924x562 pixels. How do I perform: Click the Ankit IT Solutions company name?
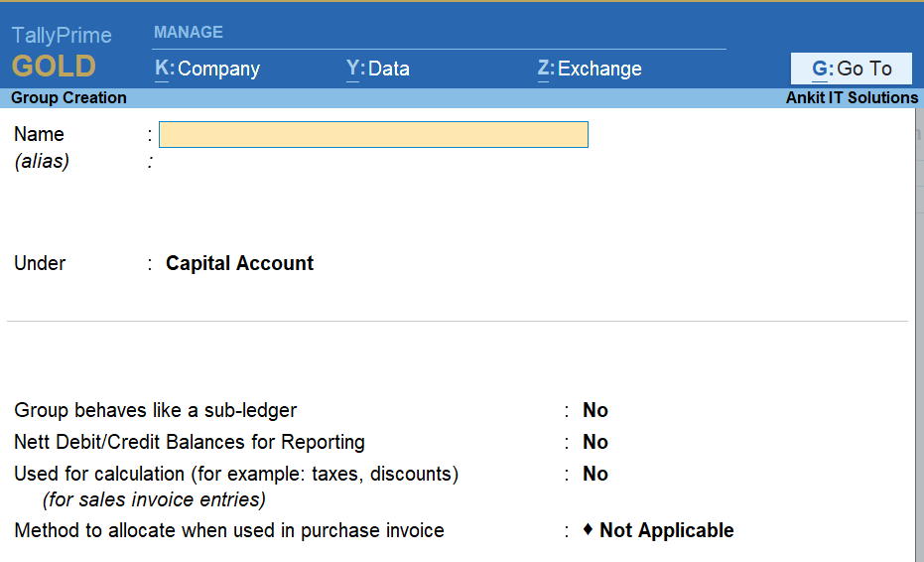click(852, 97)
